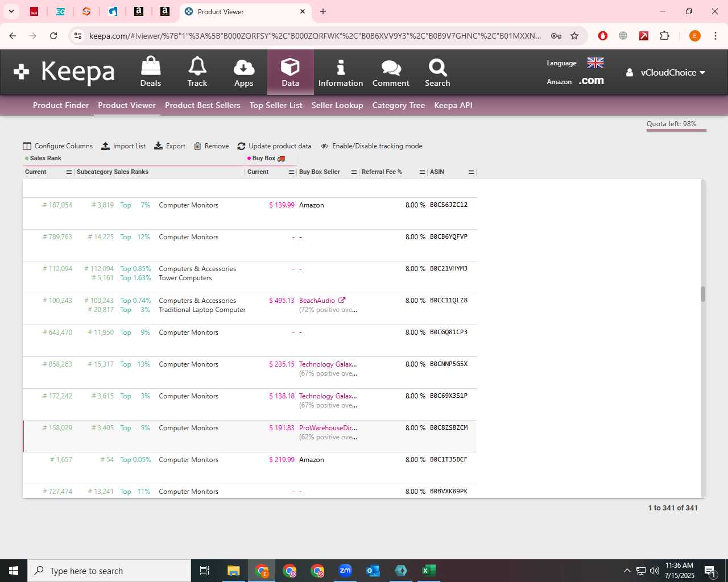Open ProWarehouseDir seller link
The width and height of the screenshot is (728, 582).
[x=328, y=428]
